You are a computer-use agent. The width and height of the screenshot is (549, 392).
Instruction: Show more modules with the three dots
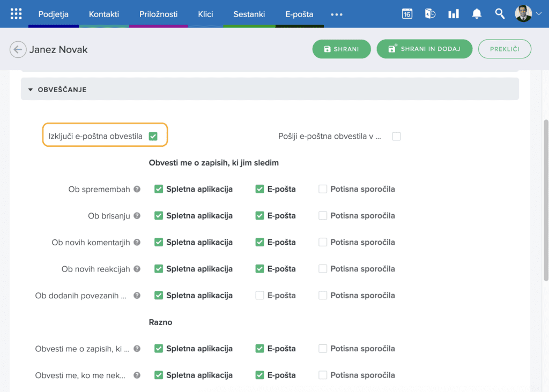pos(337,14)
